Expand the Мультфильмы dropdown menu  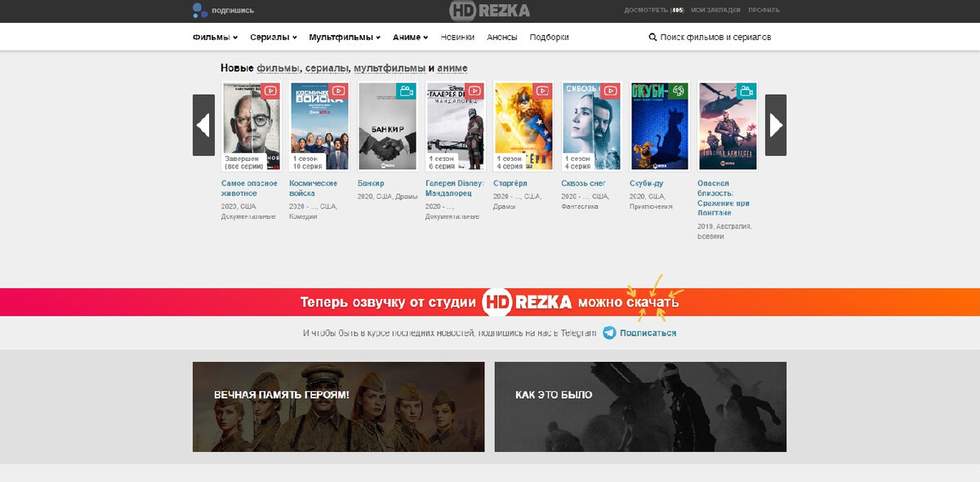click(345, 37)
